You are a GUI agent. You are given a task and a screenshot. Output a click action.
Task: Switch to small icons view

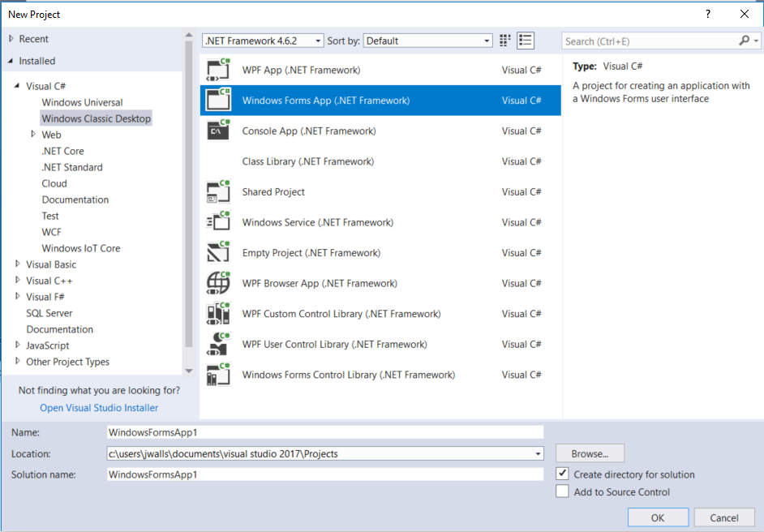506,41
